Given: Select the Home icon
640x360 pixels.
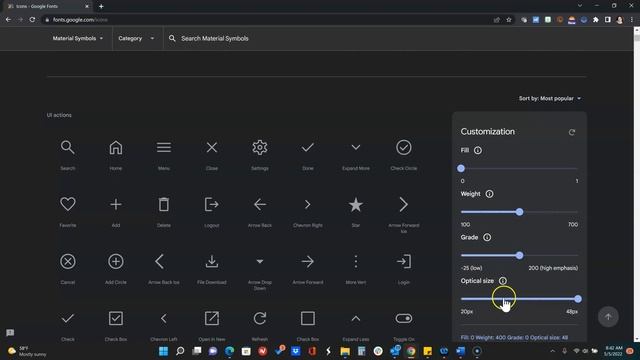Looking at the screenshot, I should point(116,147).
